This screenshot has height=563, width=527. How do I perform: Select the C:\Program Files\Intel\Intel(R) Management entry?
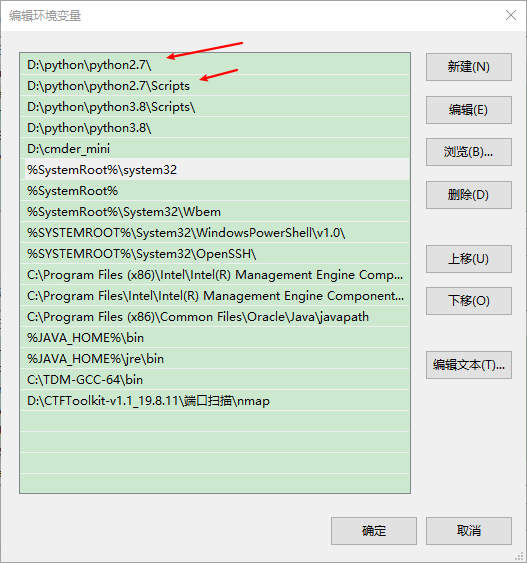pyautogui.click(x=215, y=296)
